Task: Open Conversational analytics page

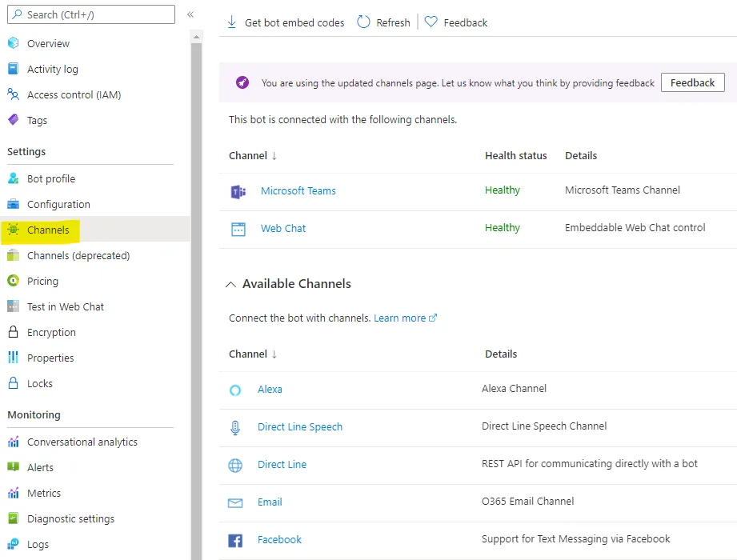Action: pos(82,442)
